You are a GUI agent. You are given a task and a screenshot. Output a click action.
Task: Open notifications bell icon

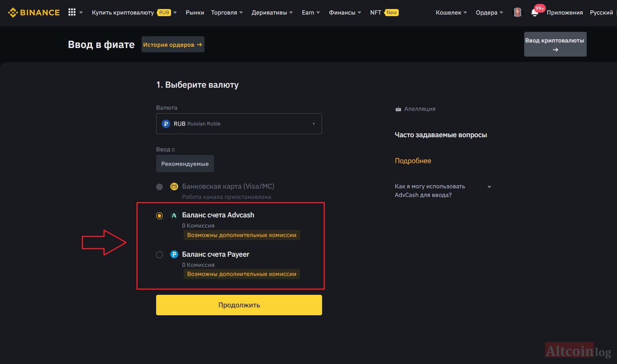[535, 13]
